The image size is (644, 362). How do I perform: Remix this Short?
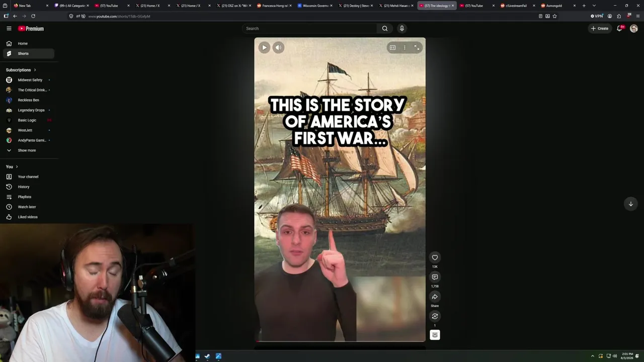click(435, 316)
